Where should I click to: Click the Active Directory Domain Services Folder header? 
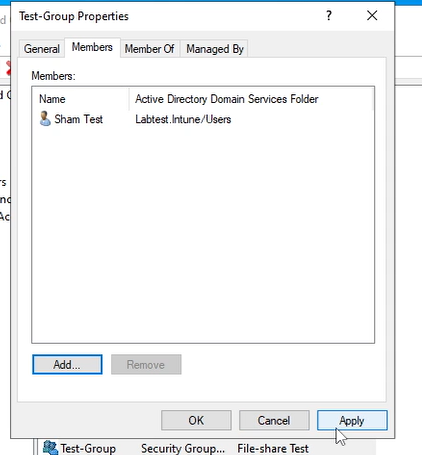[251, 99]
